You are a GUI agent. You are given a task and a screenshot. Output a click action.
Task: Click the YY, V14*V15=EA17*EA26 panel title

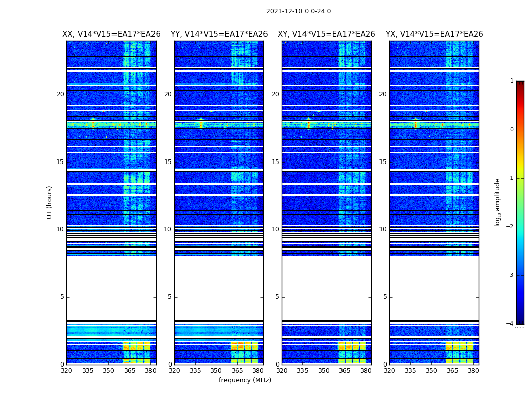(x=219, y=34)
